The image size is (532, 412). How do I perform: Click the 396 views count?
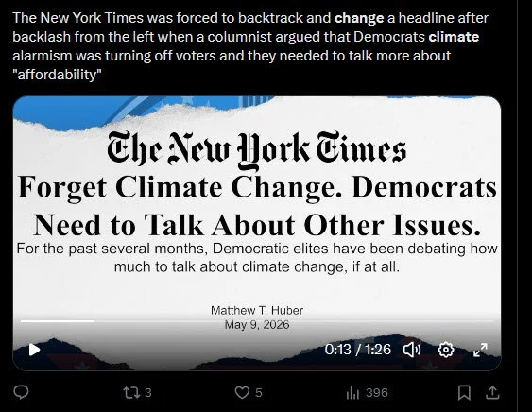[377, 393]
